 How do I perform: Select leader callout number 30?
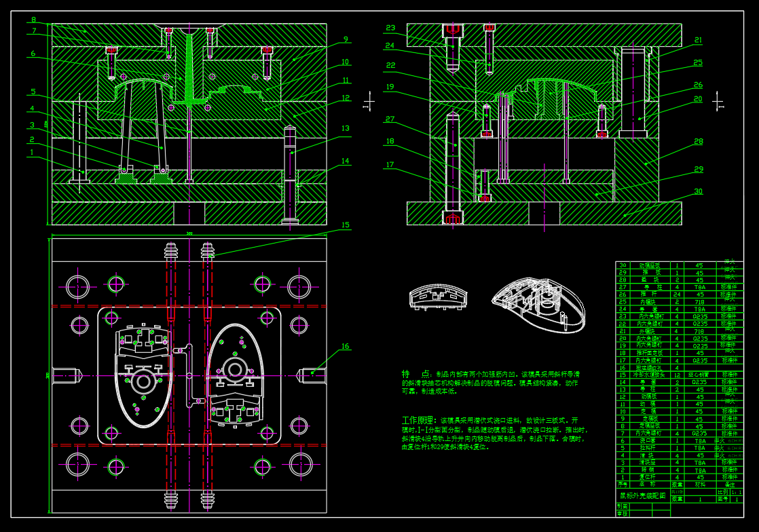[698, 191]
